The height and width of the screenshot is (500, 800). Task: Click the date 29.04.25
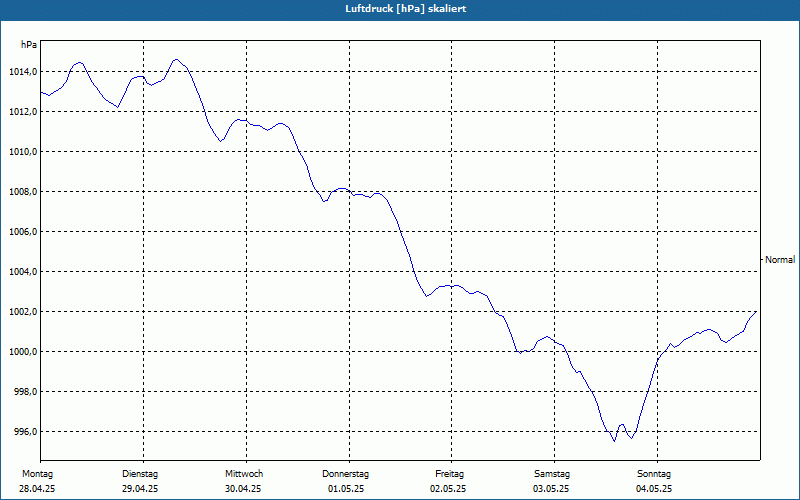pyautogui.click(x=140, y=489)
